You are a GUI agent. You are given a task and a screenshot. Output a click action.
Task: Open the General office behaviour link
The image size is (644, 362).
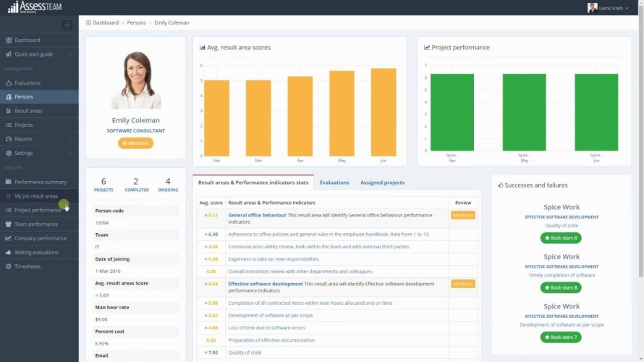(257, 215)
